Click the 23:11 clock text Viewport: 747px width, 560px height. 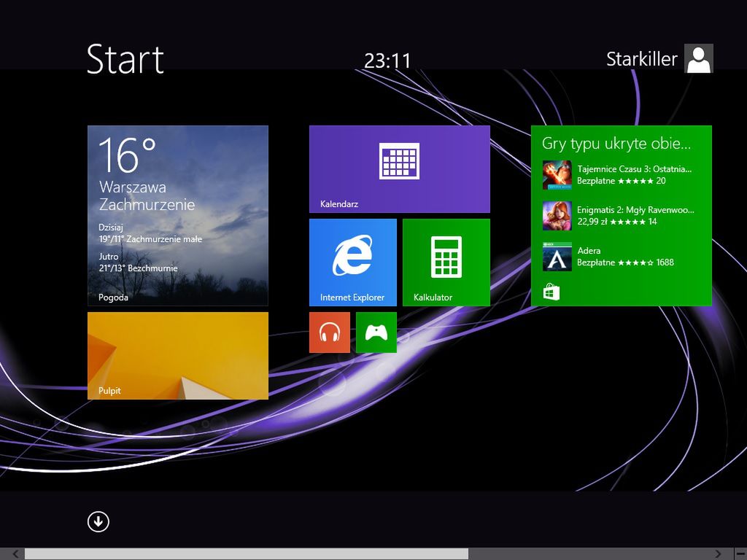click(x=387, y=61)
